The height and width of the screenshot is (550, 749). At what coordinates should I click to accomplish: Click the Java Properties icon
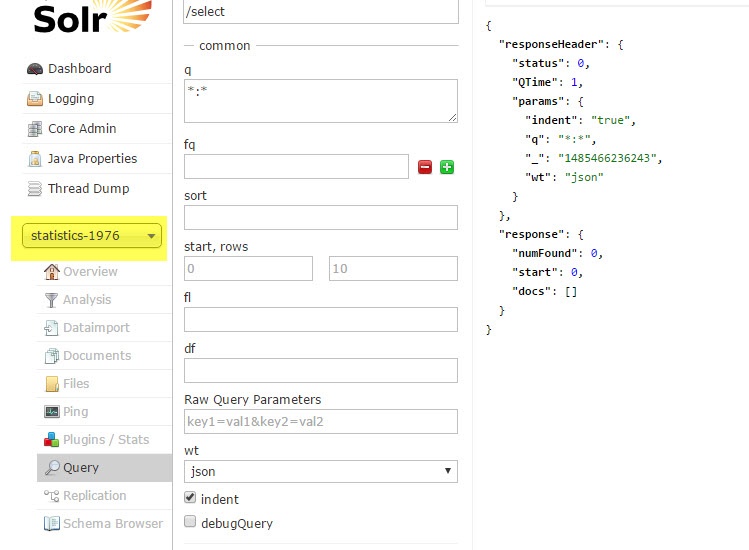[x=35, y=159]
